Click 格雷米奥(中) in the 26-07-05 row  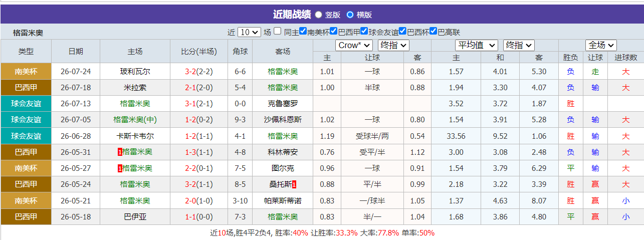click(135, 120)
